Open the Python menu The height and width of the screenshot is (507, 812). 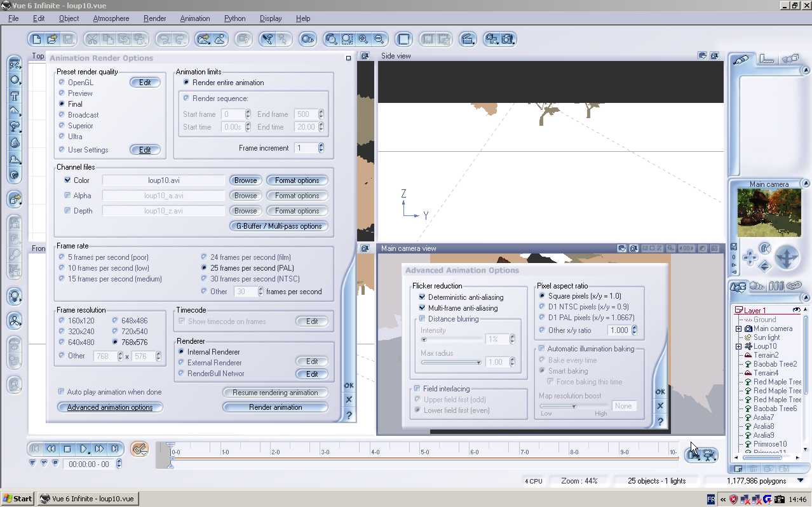(234, 18)
